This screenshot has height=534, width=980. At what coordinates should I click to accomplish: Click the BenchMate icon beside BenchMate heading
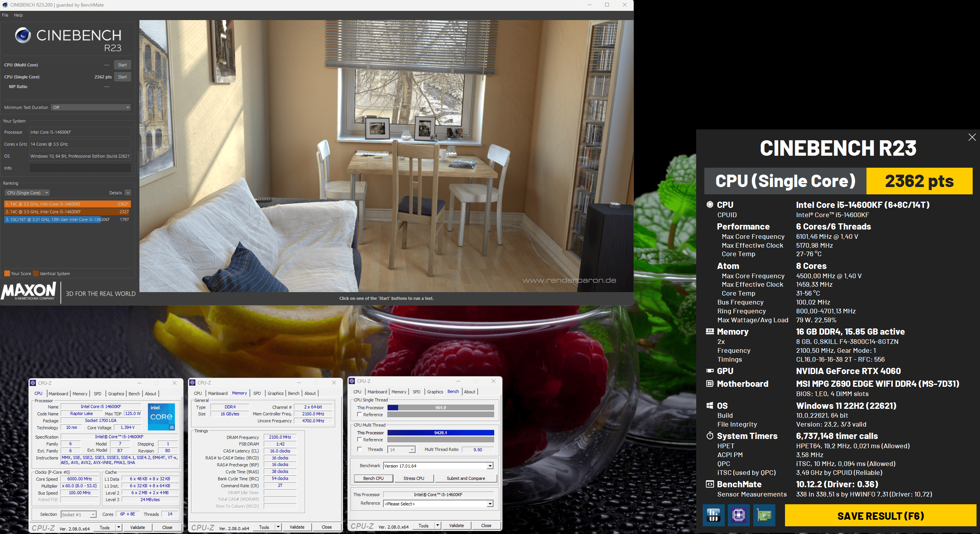click(710, 484)
